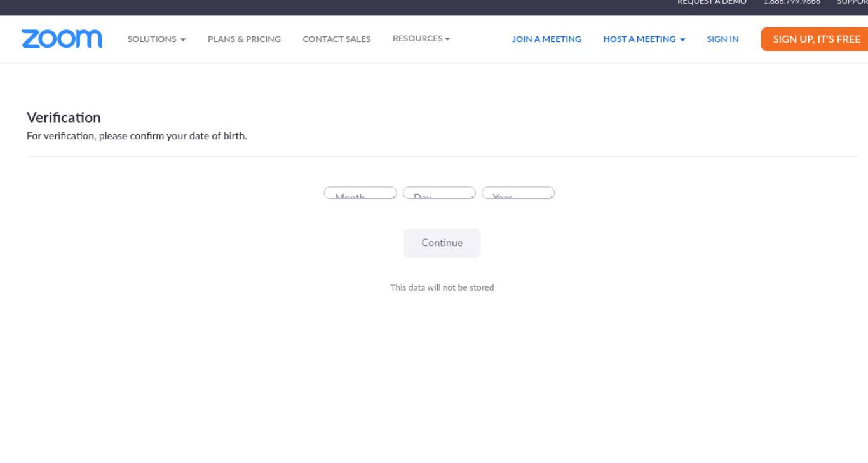Click the date of birth instruction text

[x=137, y=136]
